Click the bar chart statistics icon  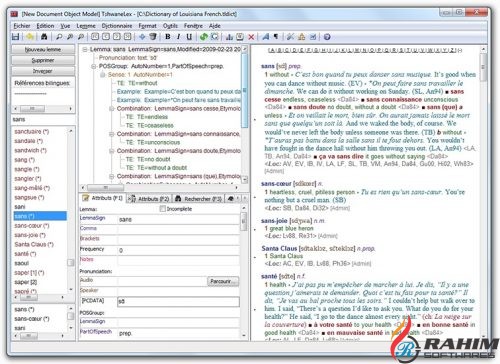coord(229,37)
